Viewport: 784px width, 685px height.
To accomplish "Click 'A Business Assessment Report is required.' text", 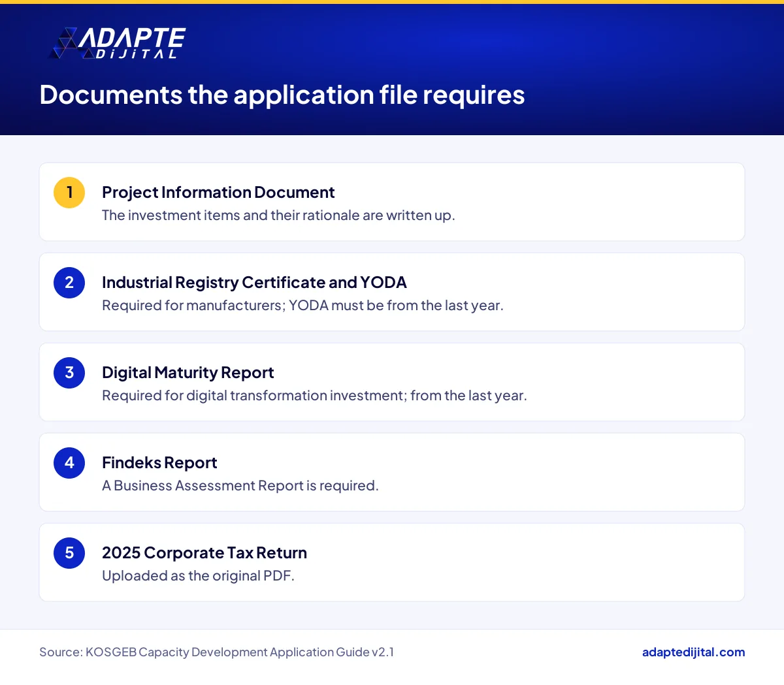I will [240, 486].
